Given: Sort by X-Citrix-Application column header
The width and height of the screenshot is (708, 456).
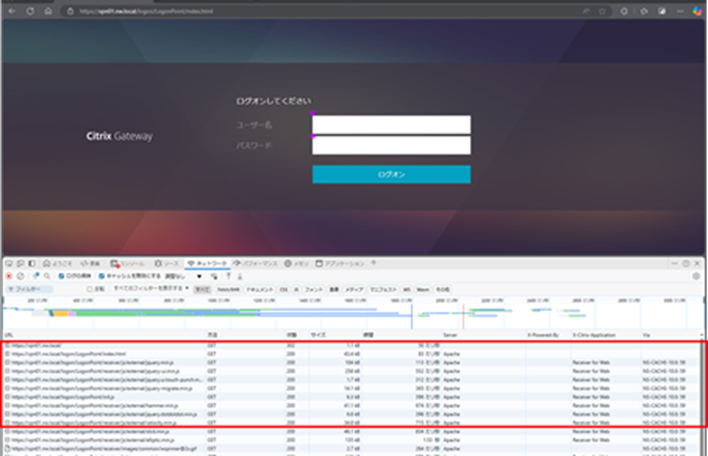Looking at the screenshot, I should coord(605,335).
